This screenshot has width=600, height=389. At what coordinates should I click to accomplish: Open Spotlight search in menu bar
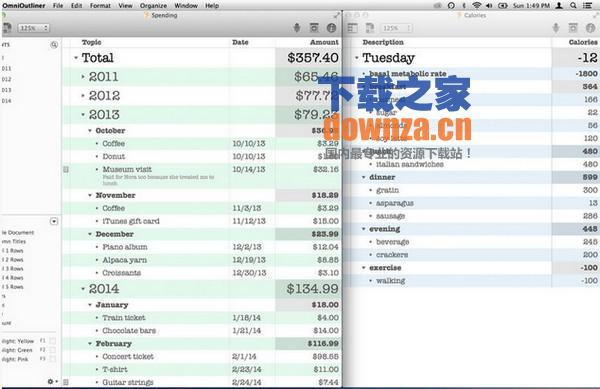(573, 5)
